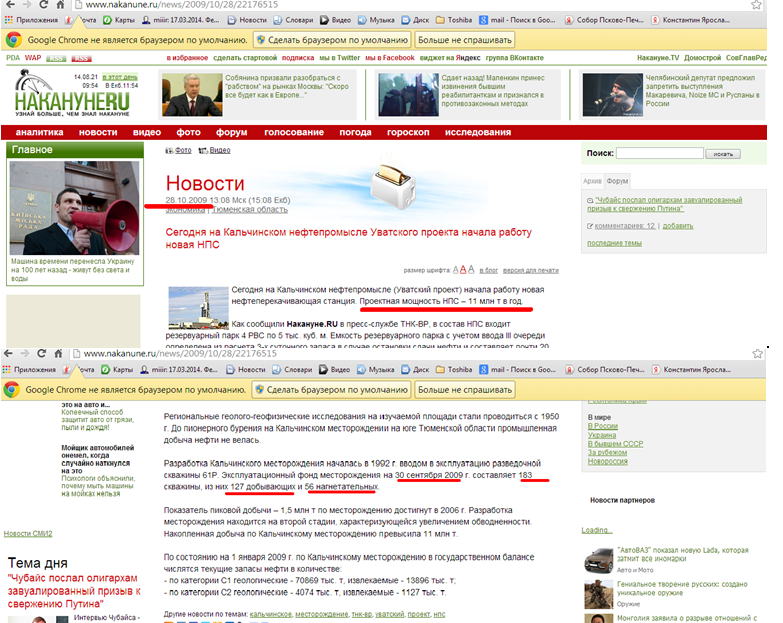Open the Диск bookmark in the lower bookmarks bar
Viewport: 783px width, 623px height.
(x=415, y=370)
